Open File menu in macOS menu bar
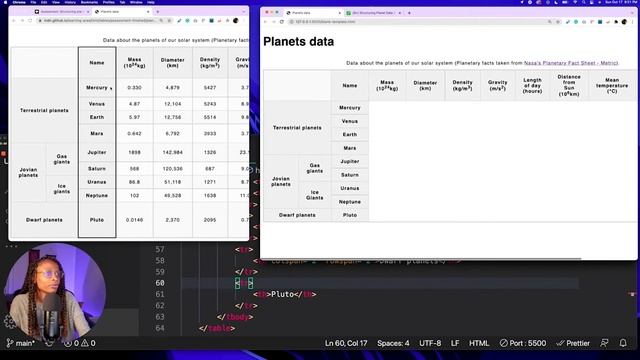Viewport: 640px width, 360px height. (33, 2)
